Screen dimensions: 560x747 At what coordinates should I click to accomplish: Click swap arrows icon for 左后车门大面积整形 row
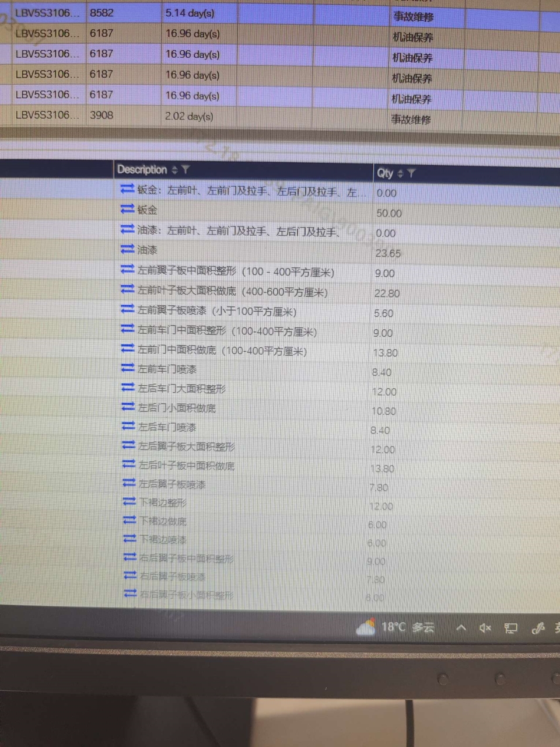[128, 388]
